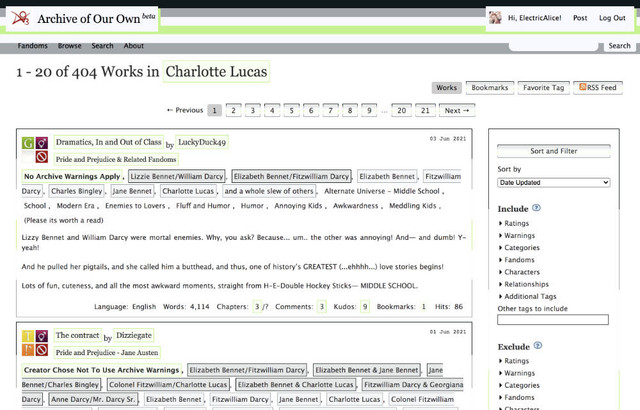Expand Include Relationships filter

(x=524, y=284)
